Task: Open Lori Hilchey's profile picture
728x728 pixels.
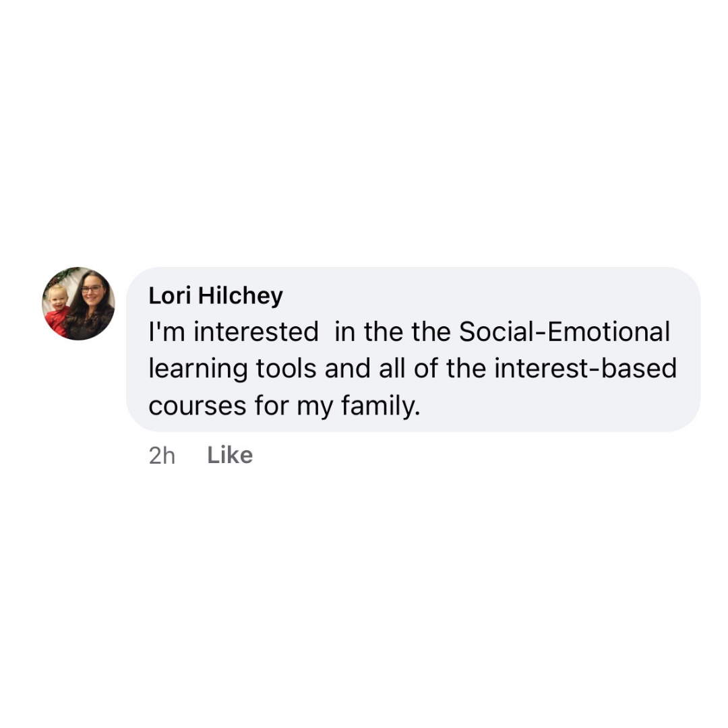Action: (78, 303)
